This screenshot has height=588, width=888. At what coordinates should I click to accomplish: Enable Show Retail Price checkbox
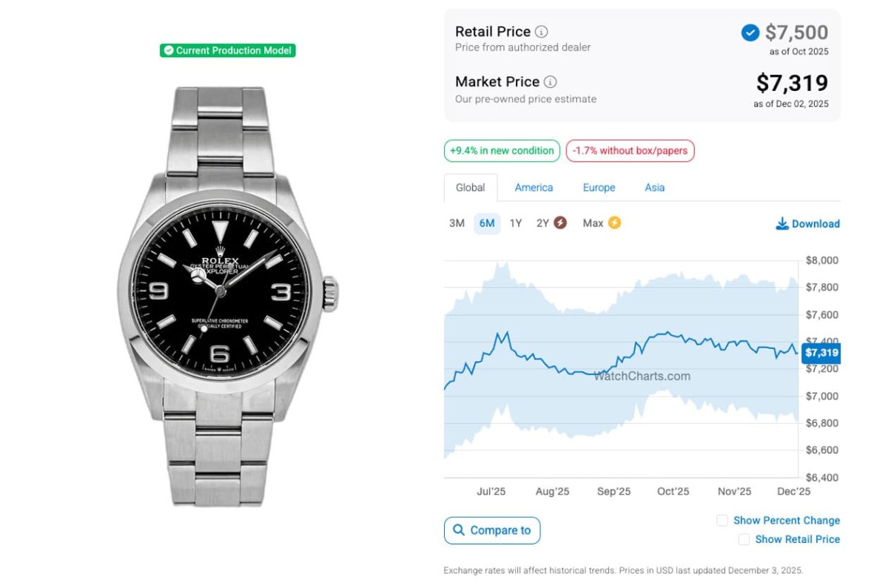(x=744, y=540)
